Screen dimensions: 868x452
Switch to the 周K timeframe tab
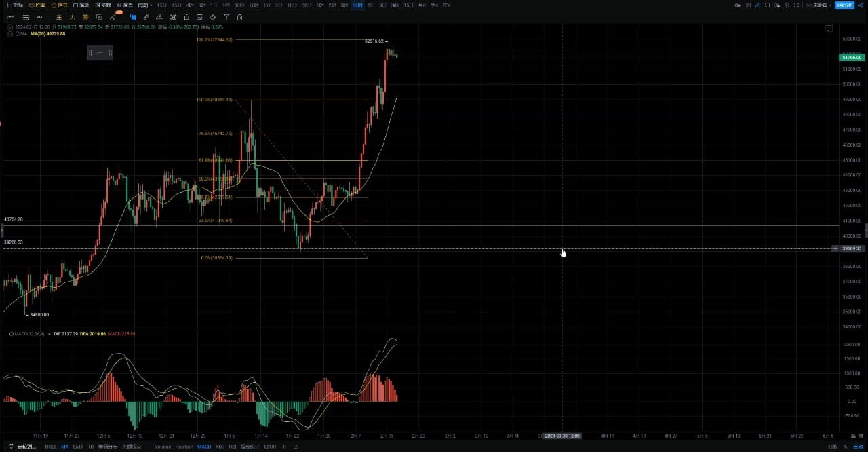pyautogui.click(x=395, y=5)
